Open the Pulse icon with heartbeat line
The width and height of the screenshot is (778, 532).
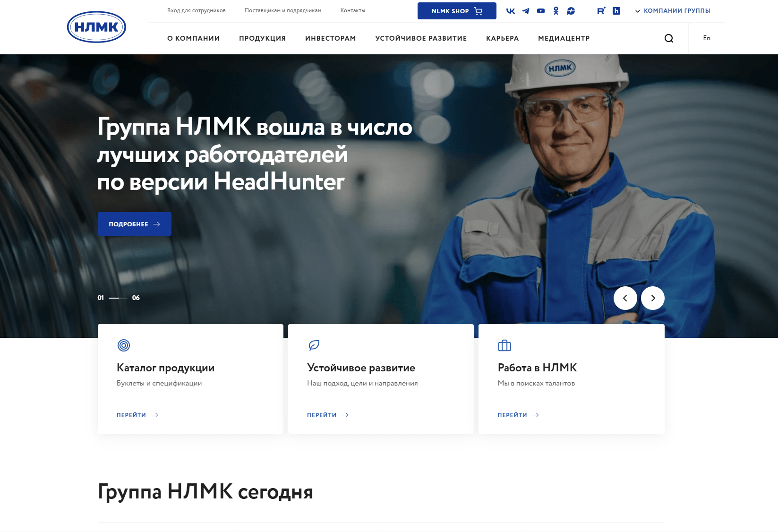[571, 11]
